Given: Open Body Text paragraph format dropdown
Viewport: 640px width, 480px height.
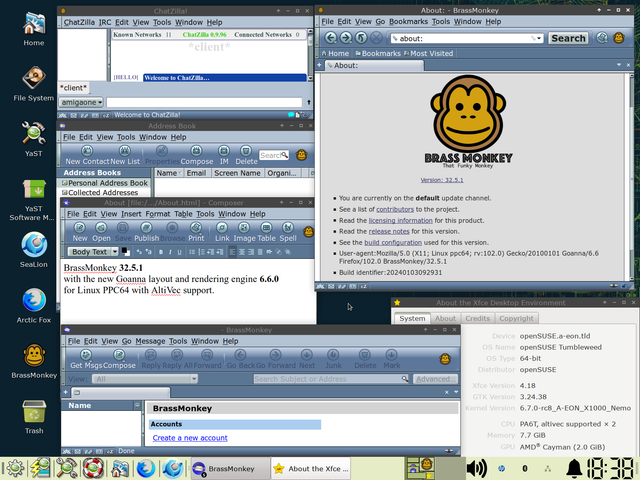Looking at the screenshot, I should 93,252.
